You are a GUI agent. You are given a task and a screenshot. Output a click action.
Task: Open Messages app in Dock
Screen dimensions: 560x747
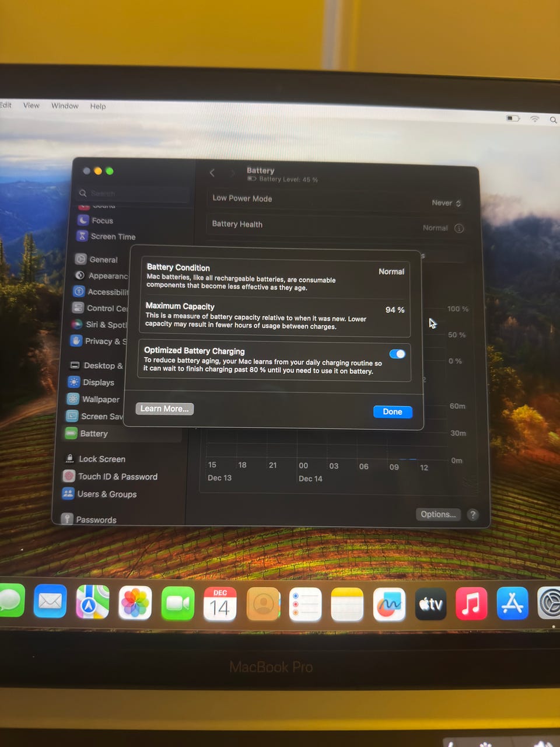pos(10,600)
